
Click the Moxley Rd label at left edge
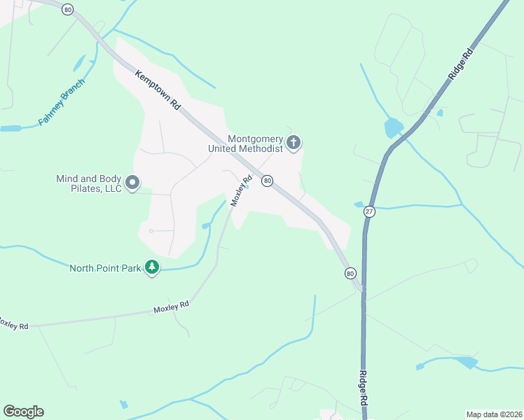click(14, 324)
